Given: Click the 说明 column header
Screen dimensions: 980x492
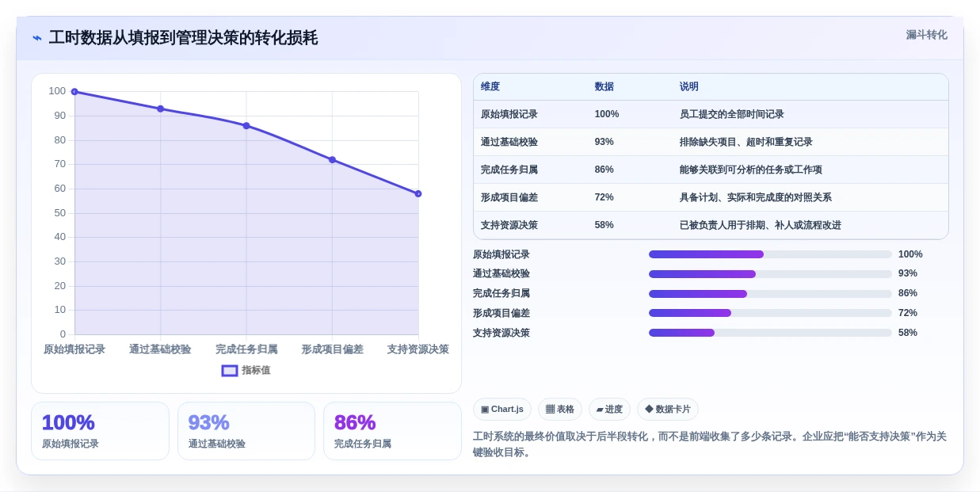Looking at the screenshot, I should pos(689,87).
